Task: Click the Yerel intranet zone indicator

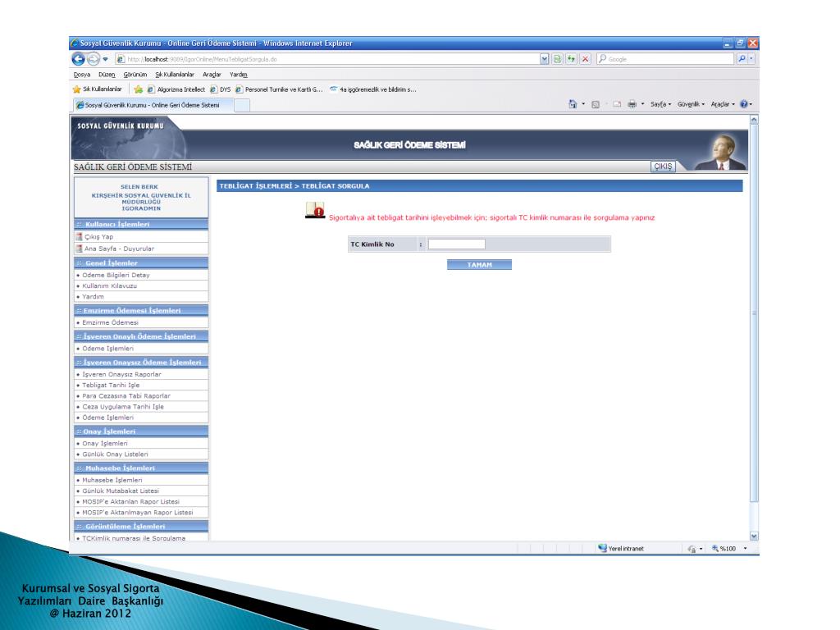Action: [621, 549]
